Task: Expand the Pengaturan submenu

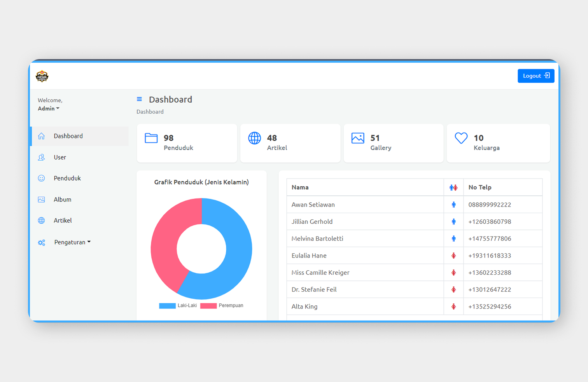Action: pos(72,242)
